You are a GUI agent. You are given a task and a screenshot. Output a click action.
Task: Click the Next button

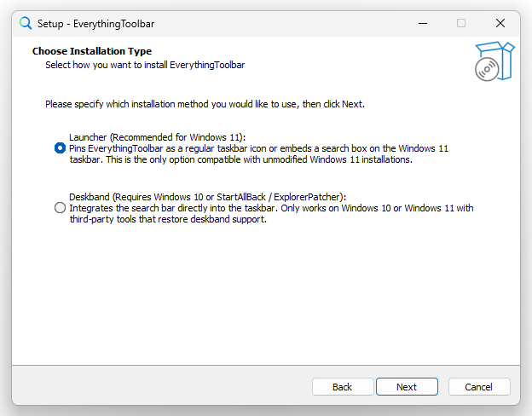(407, 387)
